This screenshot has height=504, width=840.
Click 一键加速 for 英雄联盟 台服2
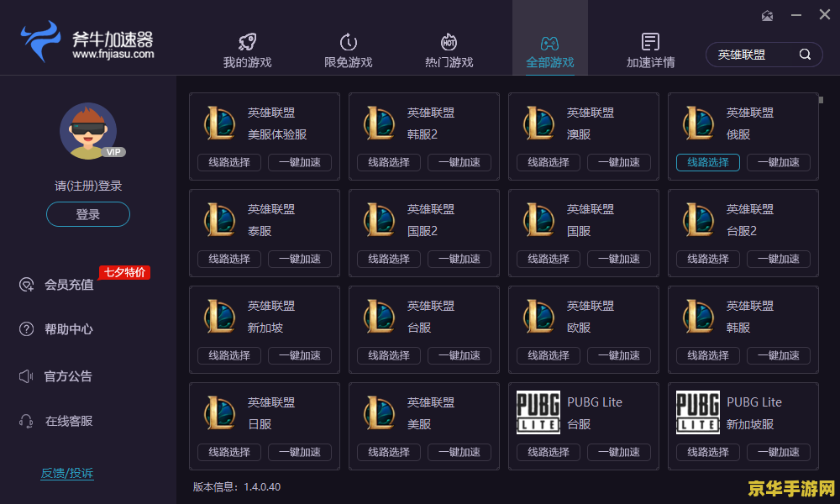[779, 259]
